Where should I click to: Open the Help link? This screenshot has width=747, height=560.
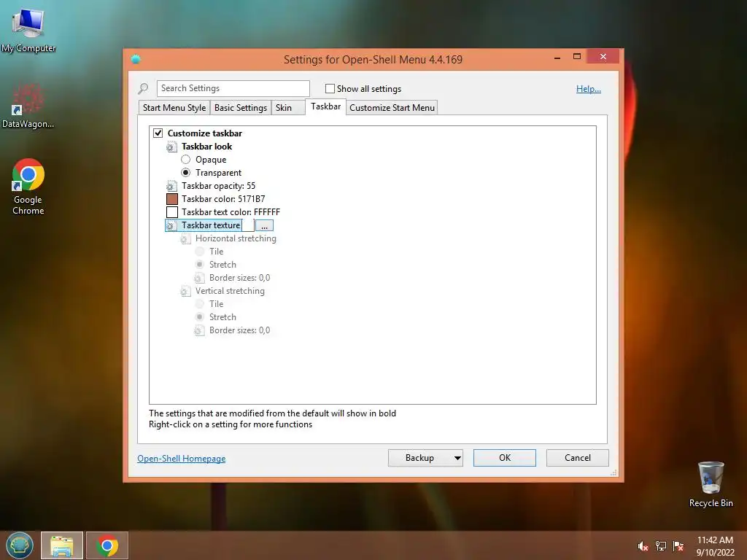tap(589, 88)
